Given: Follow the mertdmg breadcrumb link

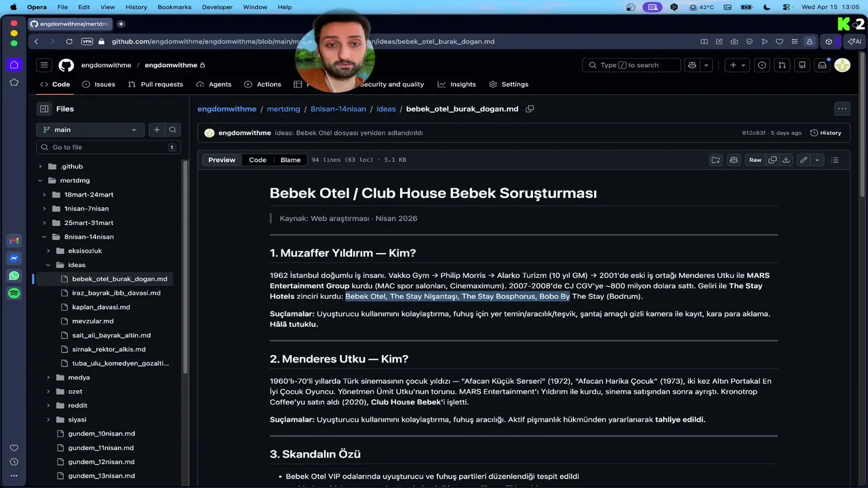Looking at the screenshot, I should [283, 108].
